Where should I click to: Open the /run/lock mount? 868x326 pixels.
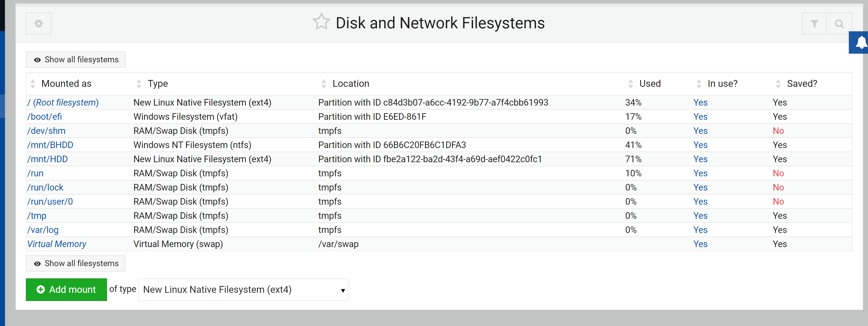click(45, 187)
